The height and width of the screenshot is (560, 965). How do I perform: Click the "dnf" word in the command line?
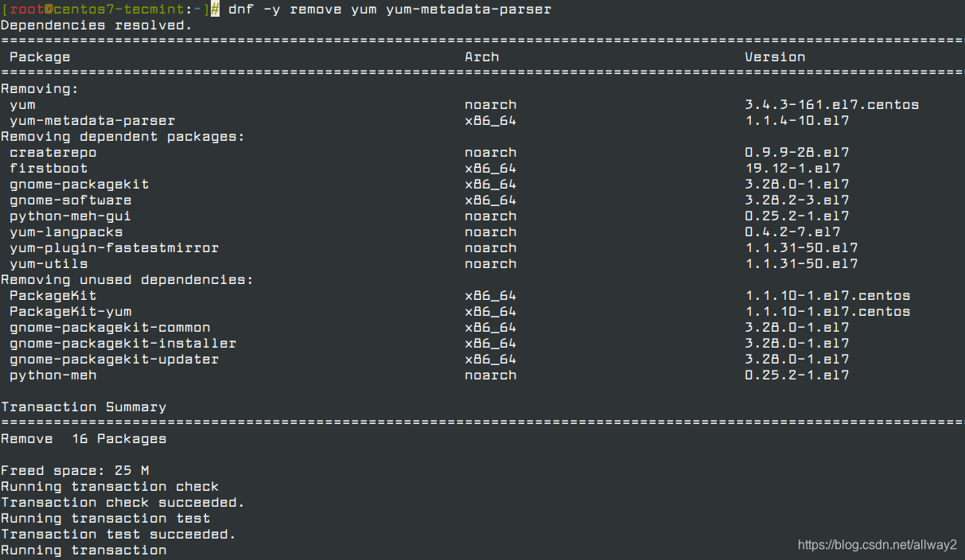[241, 9]
